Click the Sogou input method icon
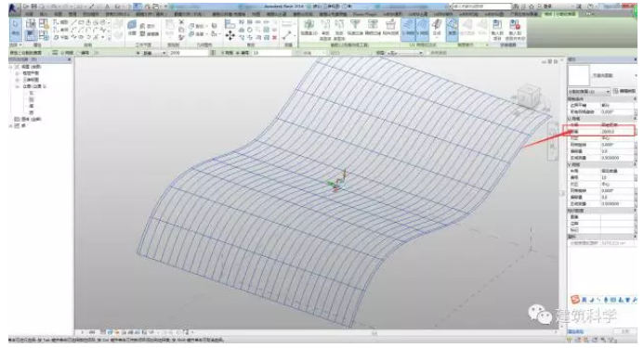The image size is (644, 348). coord(575,300)
